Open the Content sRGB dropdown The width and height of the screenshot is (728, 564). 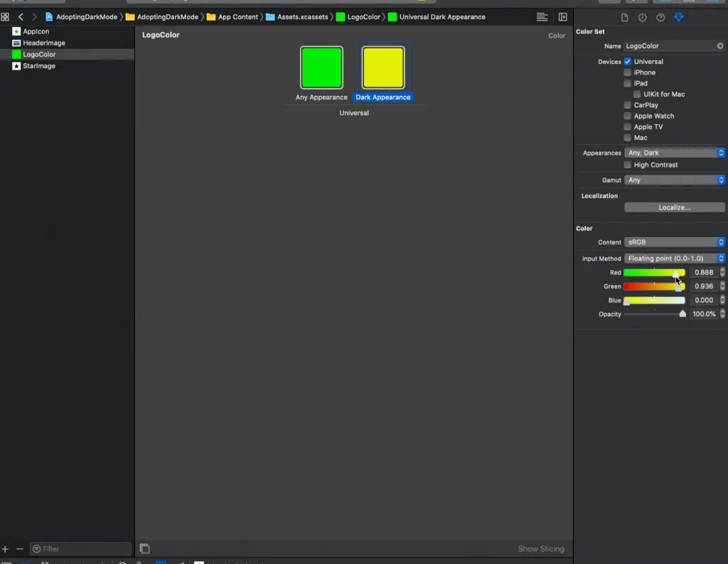(x=674, y=242)
